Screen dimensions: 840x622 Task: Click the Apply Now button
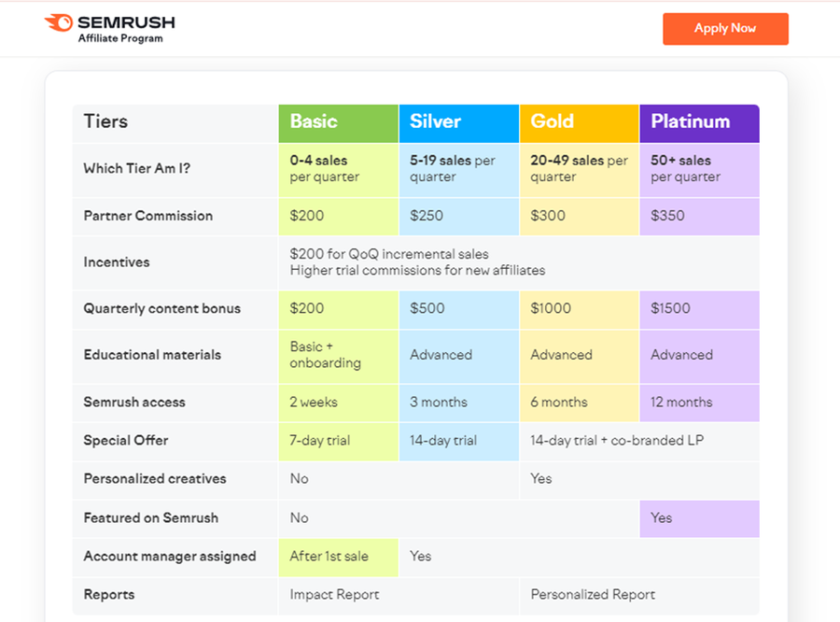pyautogui.click(x=725, y=28)
